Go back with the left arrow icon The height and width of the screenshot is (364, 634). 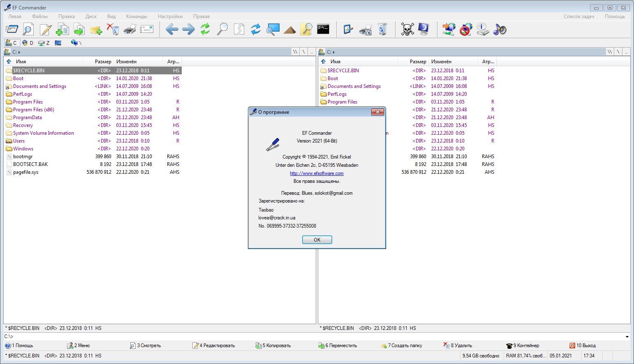(x=172, y=29)
